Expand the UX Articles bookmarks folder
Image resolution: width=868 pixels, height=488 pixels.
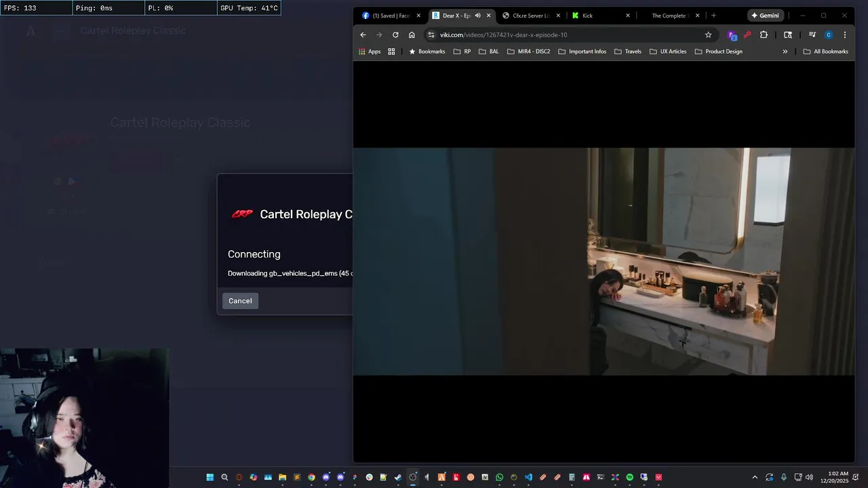667,52
